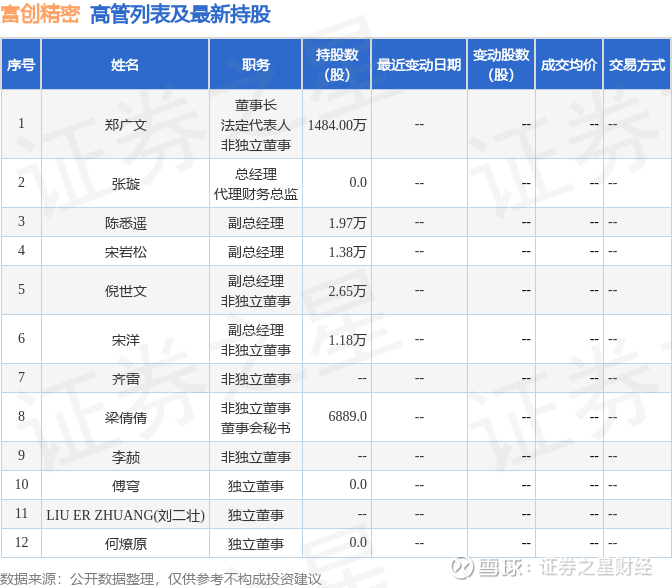The width and height of the screenshot is (672, 588).
Task: Click 张璇's shareholding value 0.0
Action: coord(358,183)
